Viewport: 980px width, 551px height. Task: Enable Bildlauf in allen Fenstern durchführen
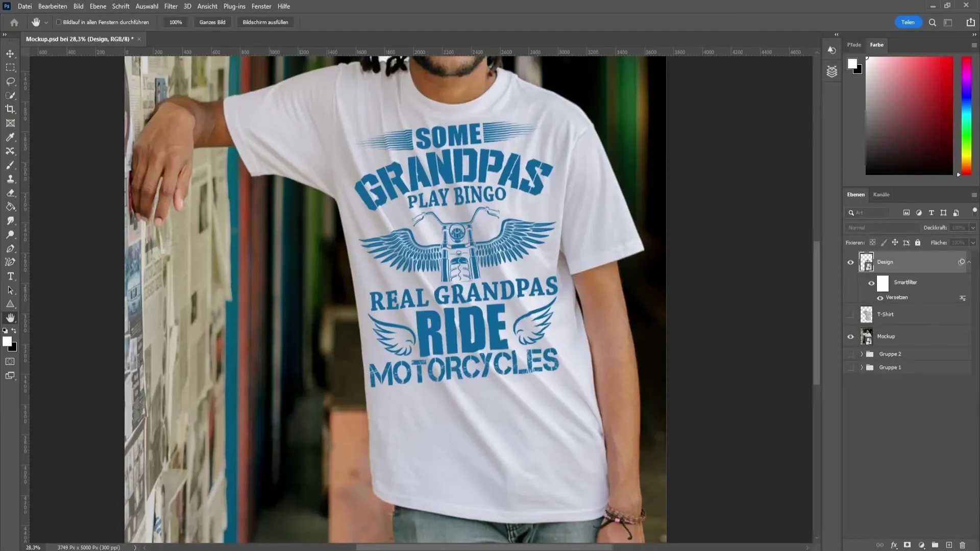[59, 22]
